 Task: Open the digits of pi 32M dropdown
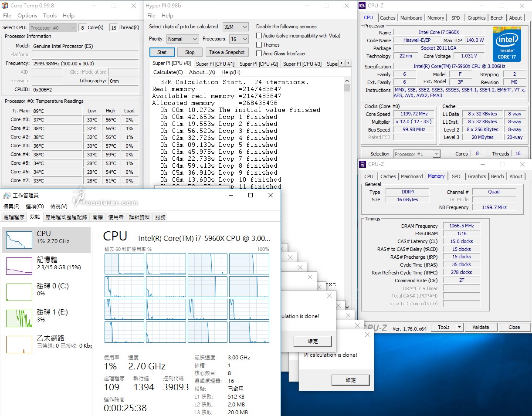(x=235, y=27)
